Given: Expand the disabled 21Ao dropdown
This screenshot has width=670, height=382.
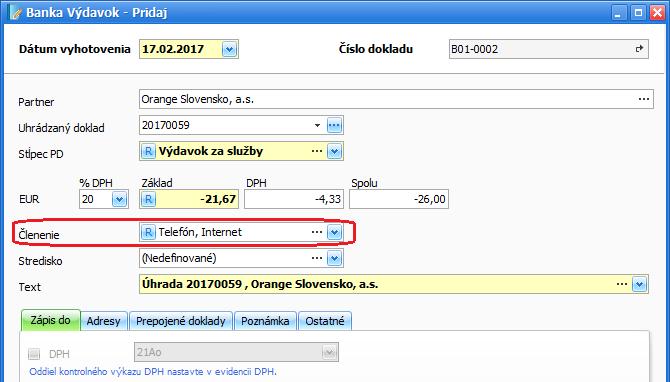Looking at the screenshot, I should (329, 353).
